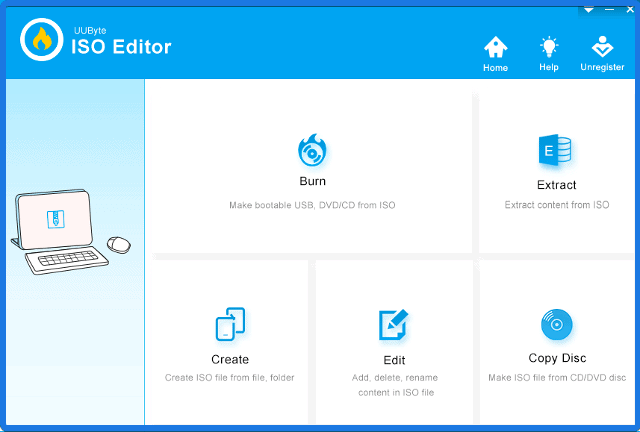This screenshot has height=432, width=640.
Task: Select the Extract label
Action: (556, 185)
